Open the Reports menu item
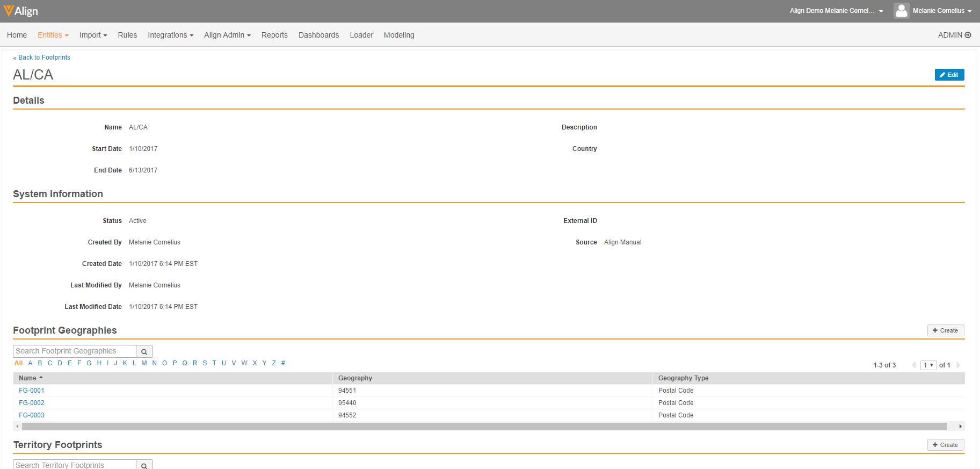 [274, 35]
